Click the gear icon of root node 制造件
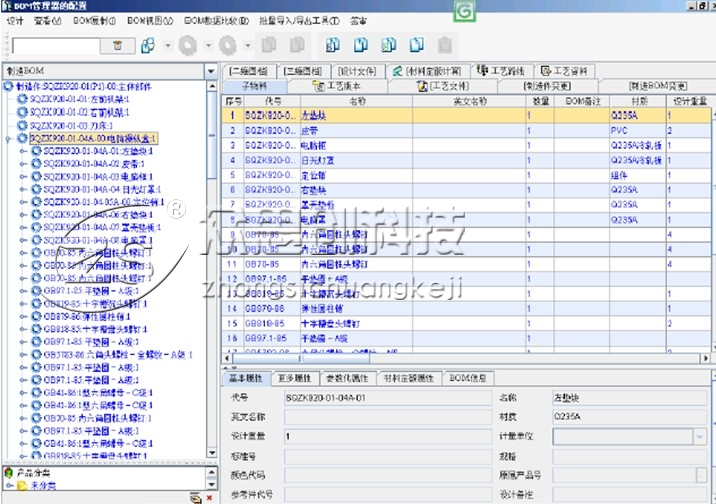Screen dimensions: 716x504 coord(9,87)
